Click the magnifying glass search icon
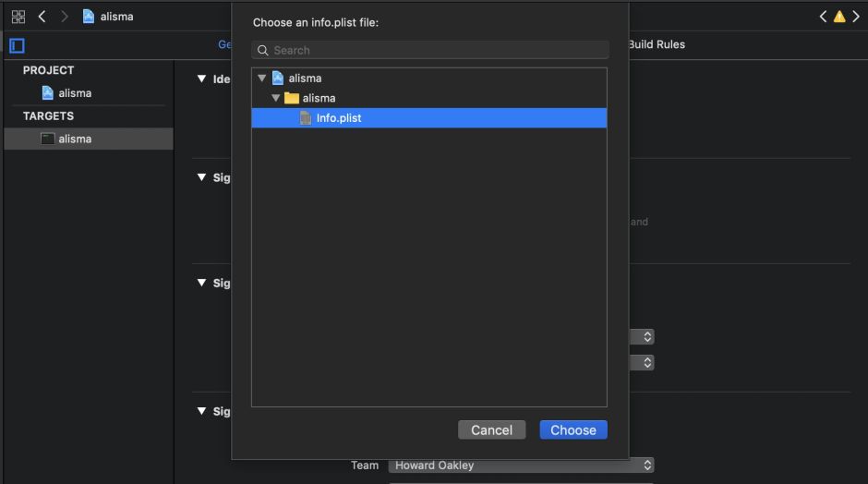This screenshot has width=868, height=484. (263, 51)
